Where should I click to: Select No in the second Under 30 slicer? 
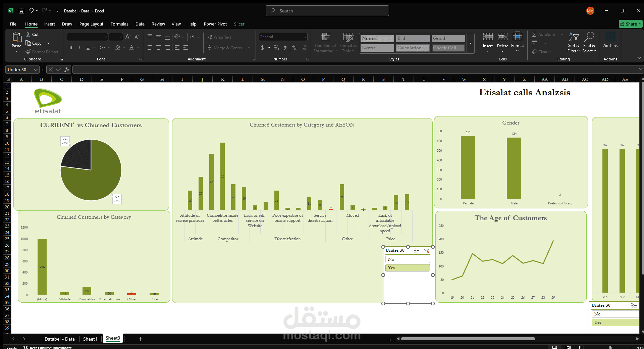pyautogui.click(x=615, y=314)
